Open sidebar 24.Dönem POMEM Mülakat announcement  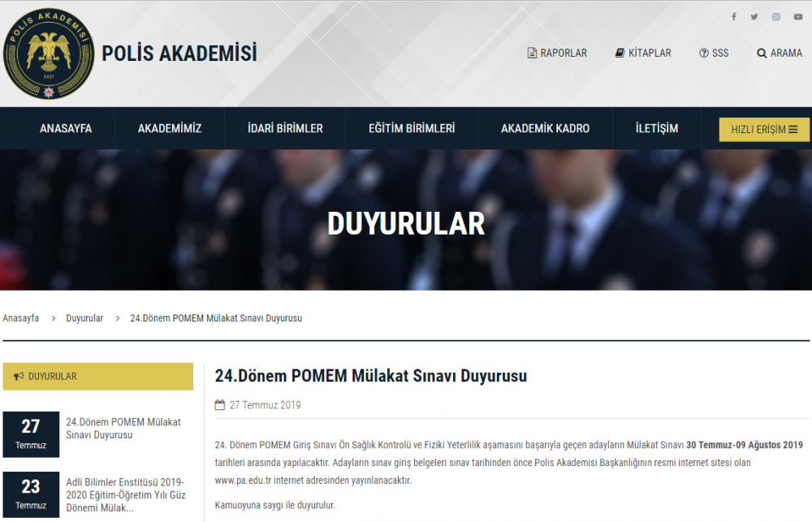point(123,429)
